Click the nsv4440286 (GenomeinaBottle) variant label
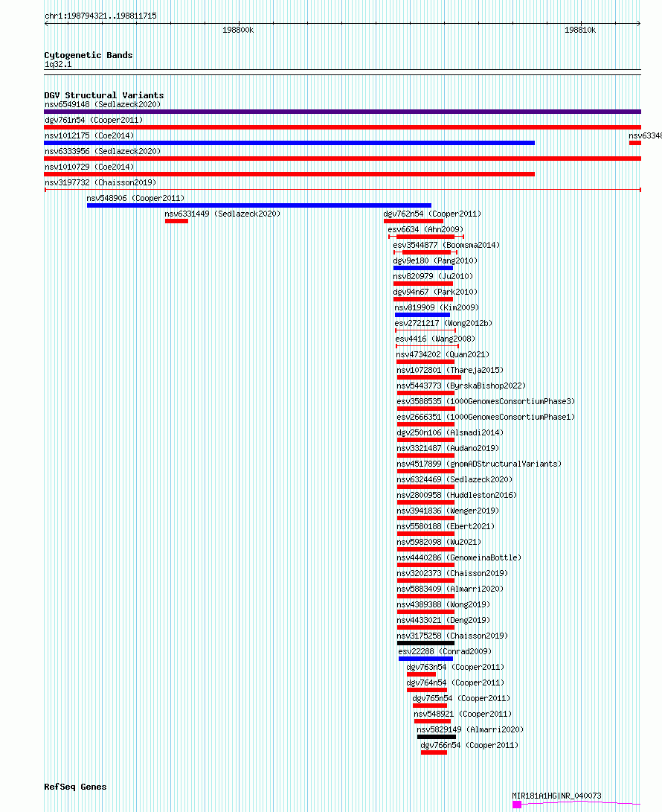 coord(459,557)
